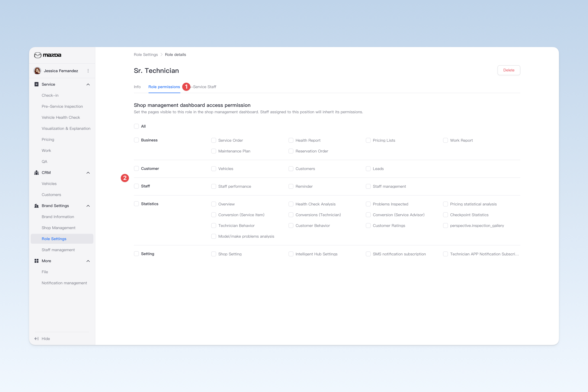Open the Service Staff tab
588x392 pixels.
(x=204, y=87)
